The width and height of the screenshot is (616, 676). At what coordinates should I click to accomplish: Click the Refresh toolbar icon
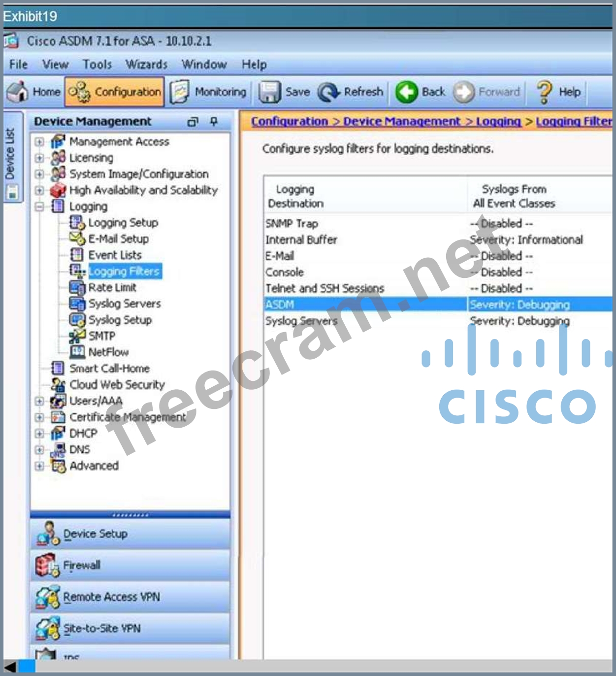(328, 92)
